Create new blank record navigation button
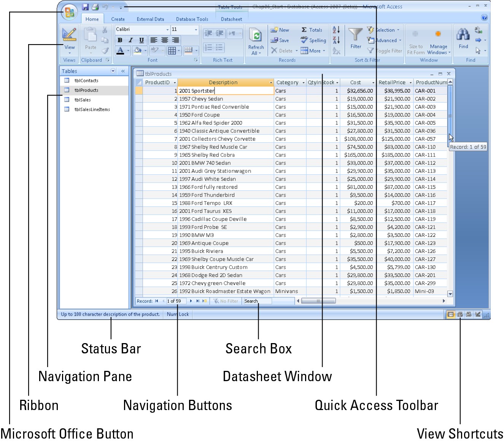This screenshot has width=504, height=442. [204, 301]
